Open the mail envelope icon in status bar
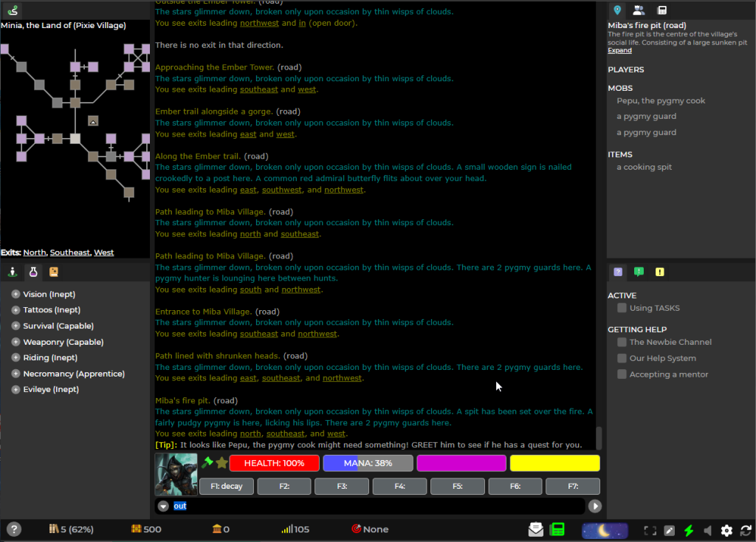 537,529
